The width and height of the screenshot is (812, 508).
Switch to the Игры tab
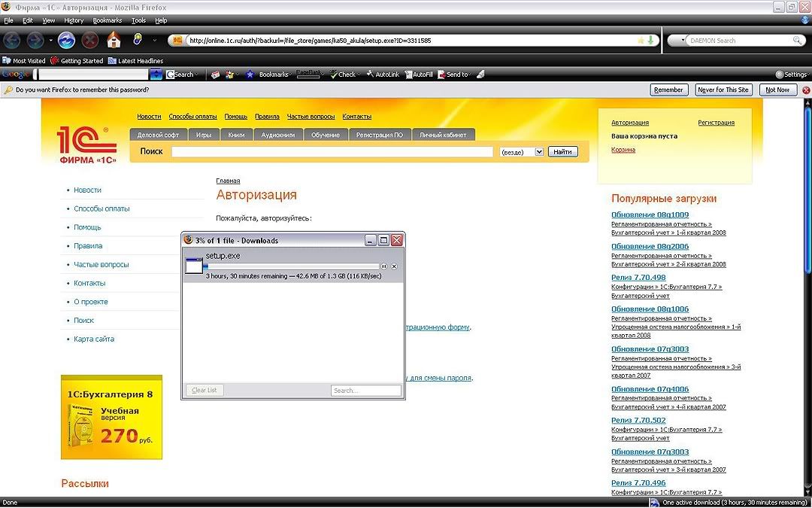203,135
